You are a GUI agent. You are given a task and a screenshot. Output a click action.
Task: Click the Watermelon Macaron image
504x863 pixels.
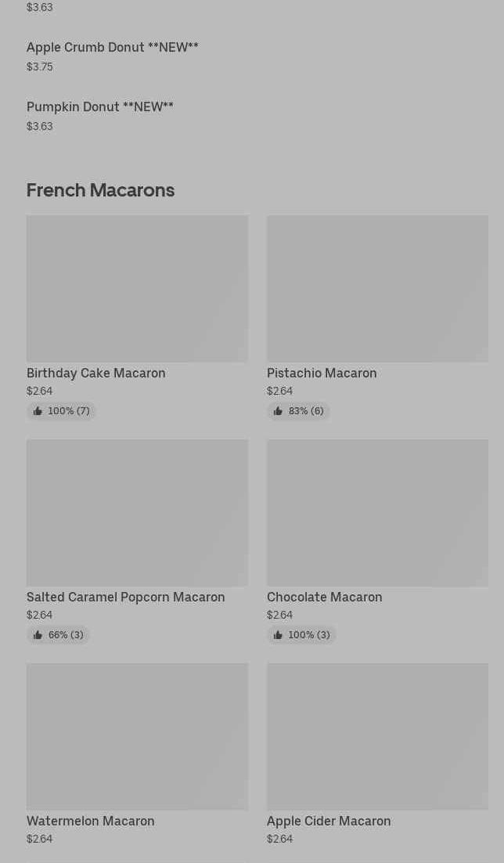tap(137, 736)
